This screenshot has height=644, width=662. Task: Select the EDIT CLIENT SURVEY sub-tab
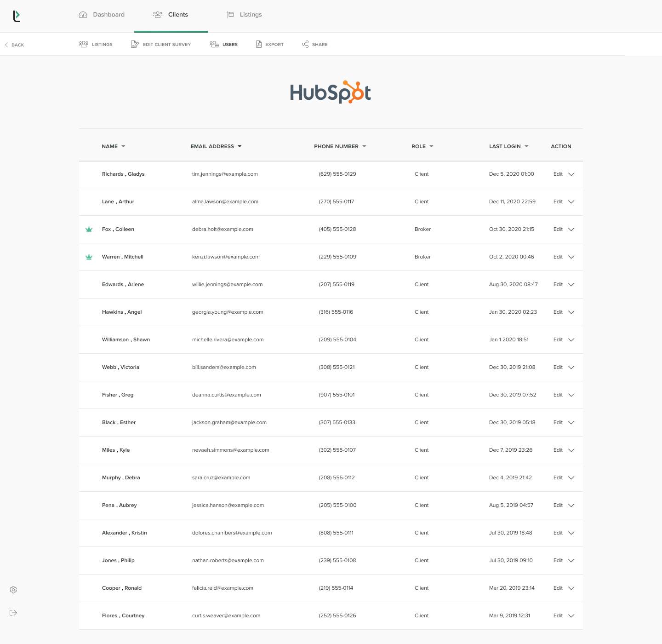161,44
